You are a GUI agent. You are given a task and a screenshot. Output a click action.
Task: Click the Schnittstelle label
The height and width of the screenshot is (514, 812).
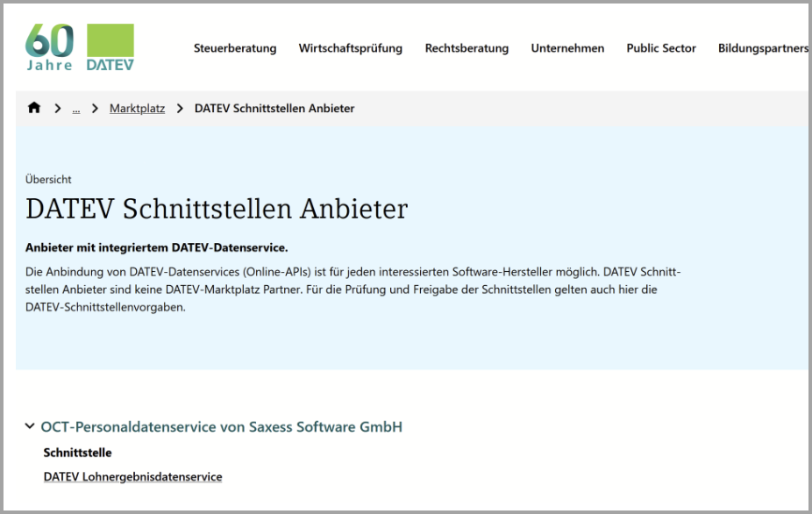coord(78,453)
